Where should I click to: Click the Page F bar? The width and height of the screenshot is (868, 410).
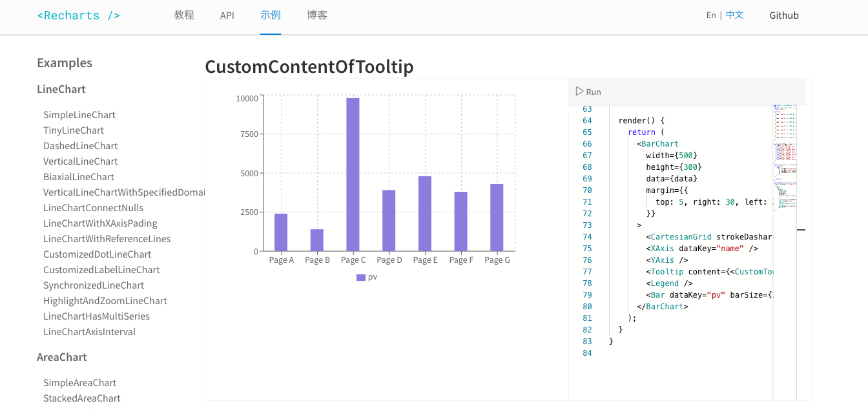click(x=460, y=221)
